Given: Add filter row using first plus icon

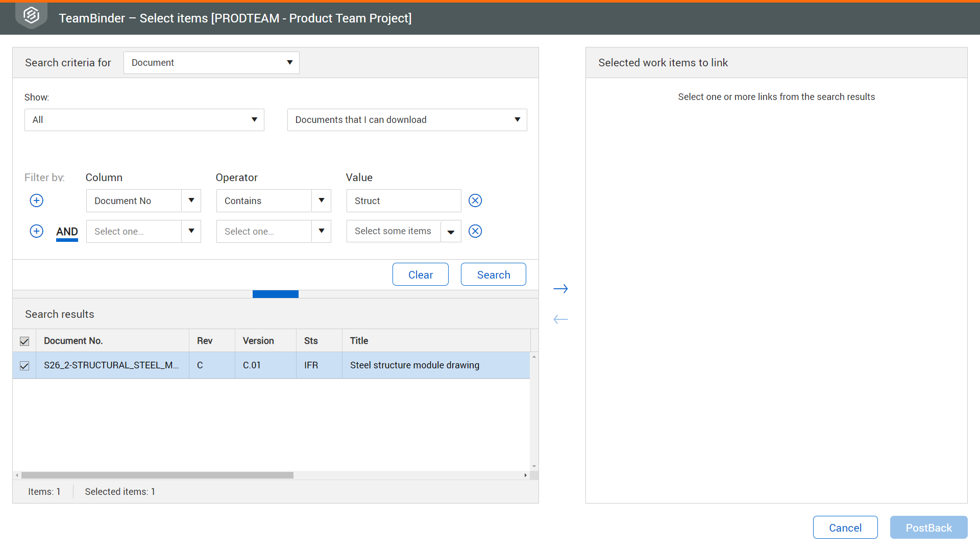Looking at the screenshot, I should click(x=37, y=201).
